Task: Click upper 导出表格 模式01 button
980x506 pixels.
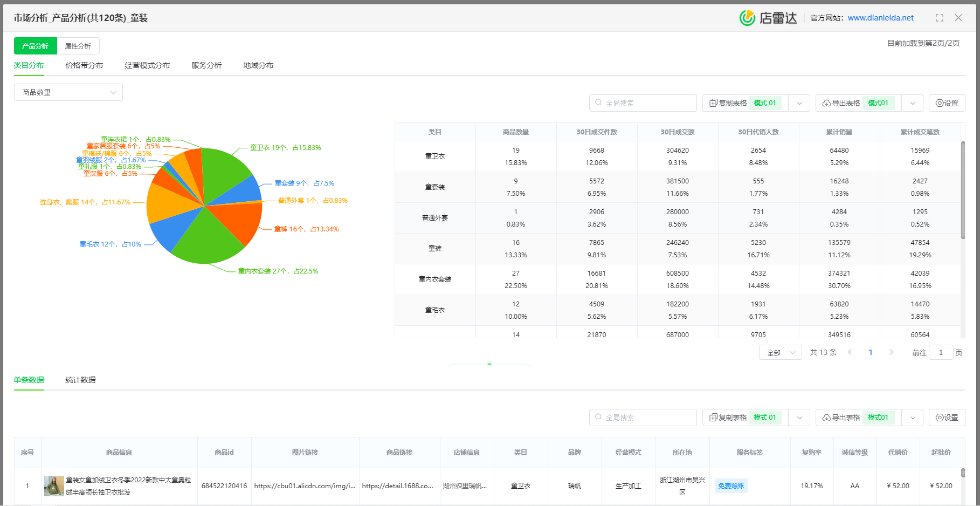Action: [859, 103]
